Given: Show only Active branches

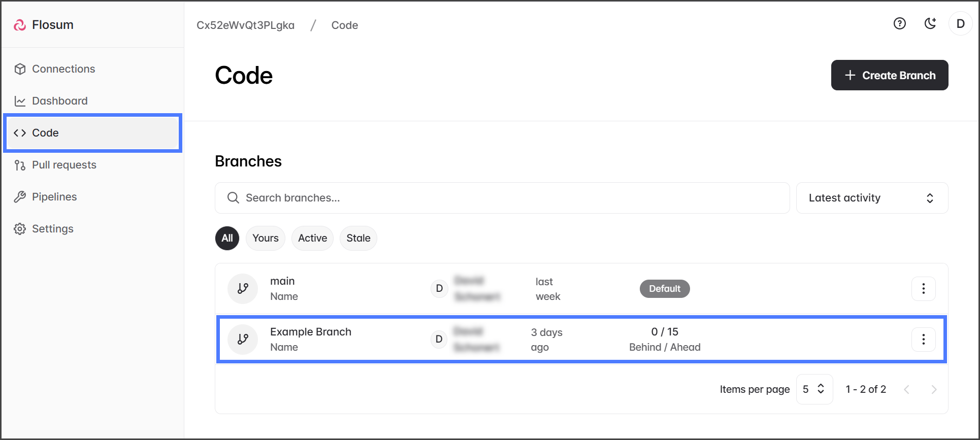Looking at the screenshot, I should click(312, 238).
